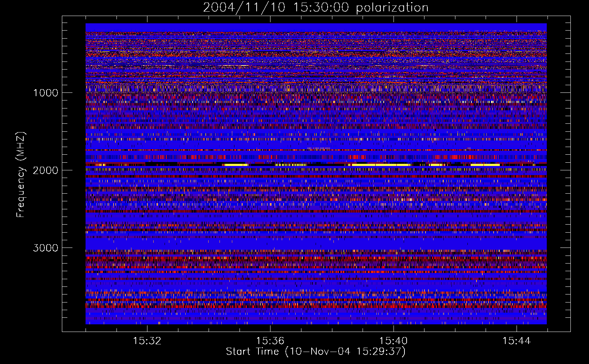Click the plot title '2004/11/10 15:30:00 polarization'

point(316,8)
